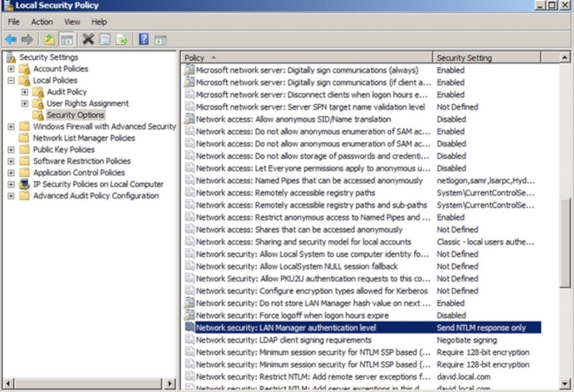Screen dimensions: 574x392
Task: Expand the Public Key Policies node
Action: (11, 149)
